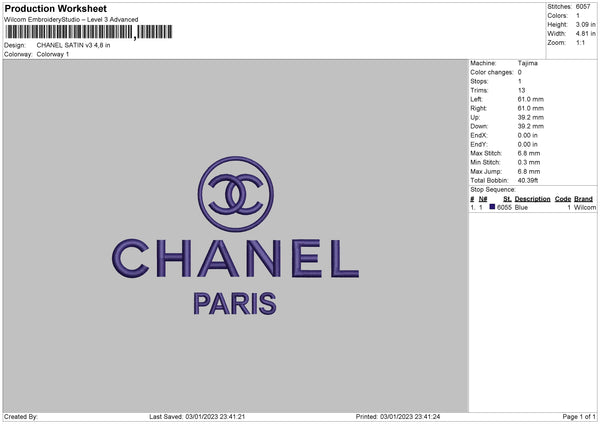The image size is (600, 424).
Task: Click the Left 61.0 mm value
Action: tap(531, 99)
